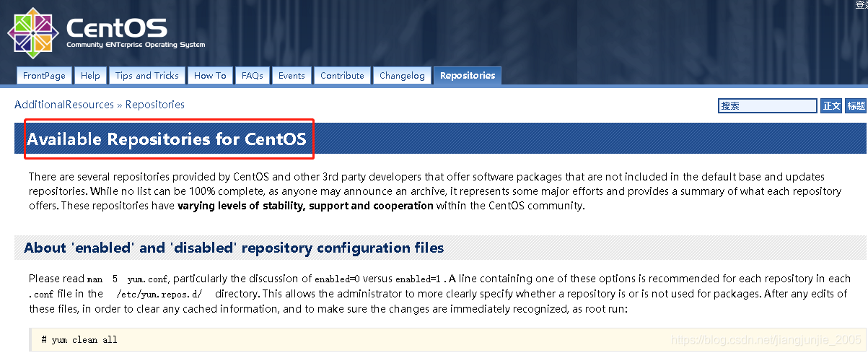Click the Repositories breadcrumb link

coord(155,105)
